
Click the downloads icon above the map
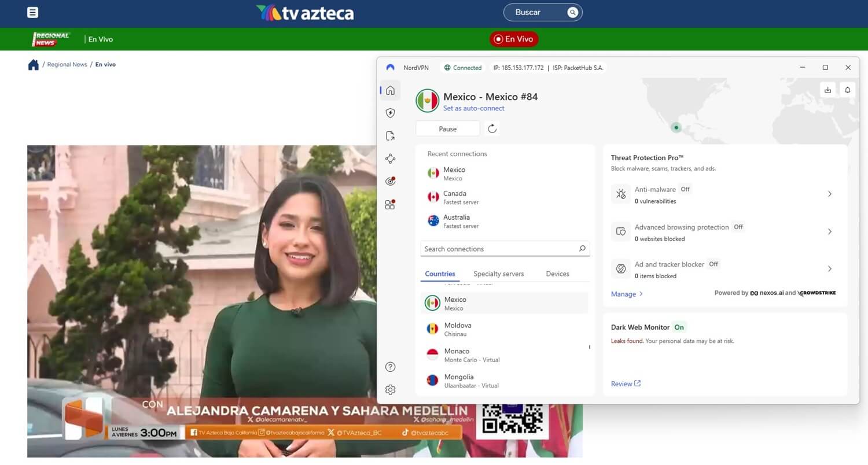click(x=827, y=90)
